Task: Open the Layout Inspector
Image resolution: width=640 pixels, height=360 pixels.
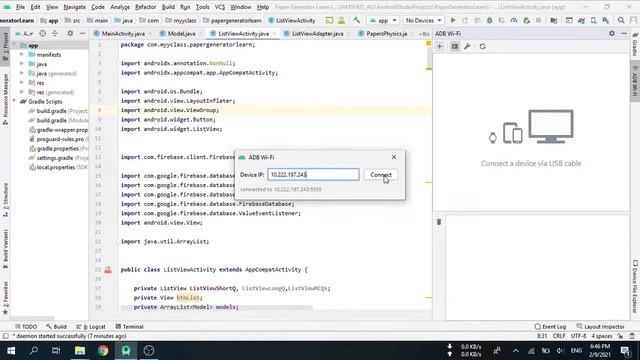Action: click(x=600, y=327)
